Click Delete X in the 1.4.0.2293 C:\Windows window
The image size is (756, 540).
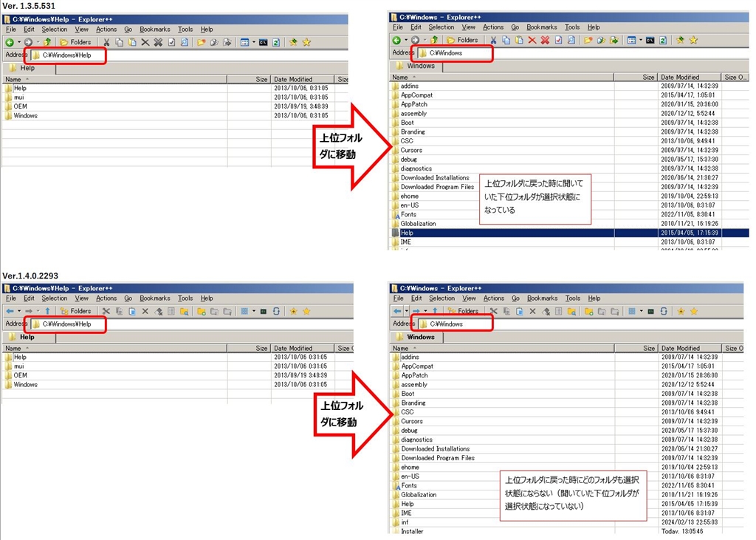pyautogui.click(x=533, y=311)
